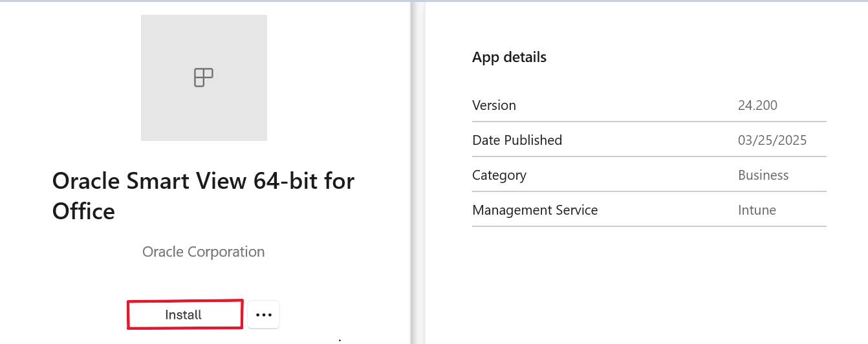Click the version number 24.200
The image size is (868, 344).
757,105
